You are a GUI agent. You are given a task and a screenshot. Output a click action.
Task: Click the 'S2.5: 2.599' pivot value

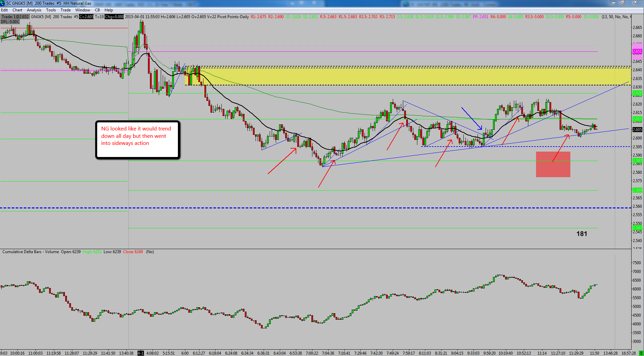coord(445,17)
